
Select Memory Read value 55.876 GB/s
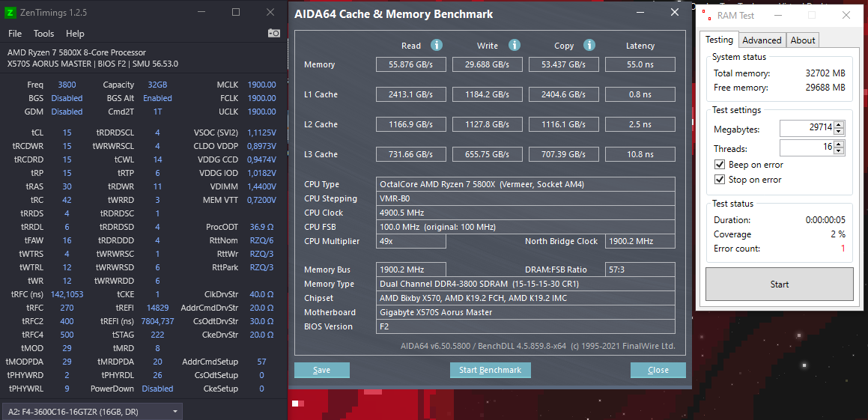pyautogui.click(x=411, y=64)
